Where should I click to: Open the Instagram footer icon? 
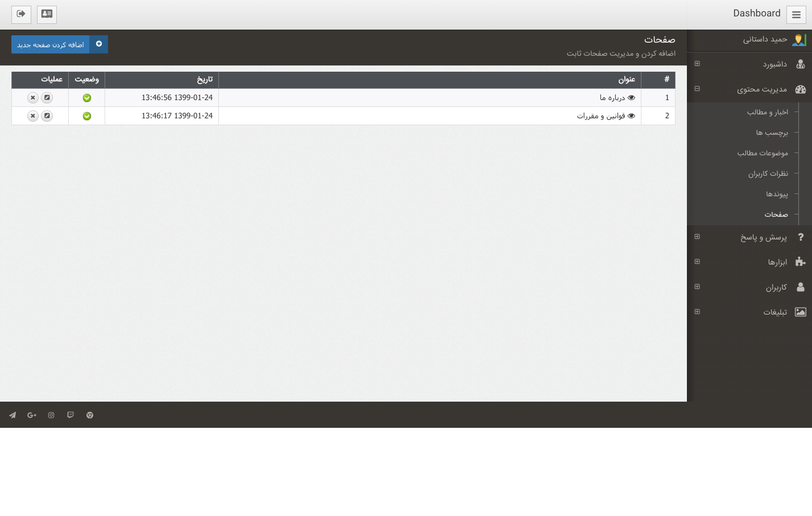[51, 415]
